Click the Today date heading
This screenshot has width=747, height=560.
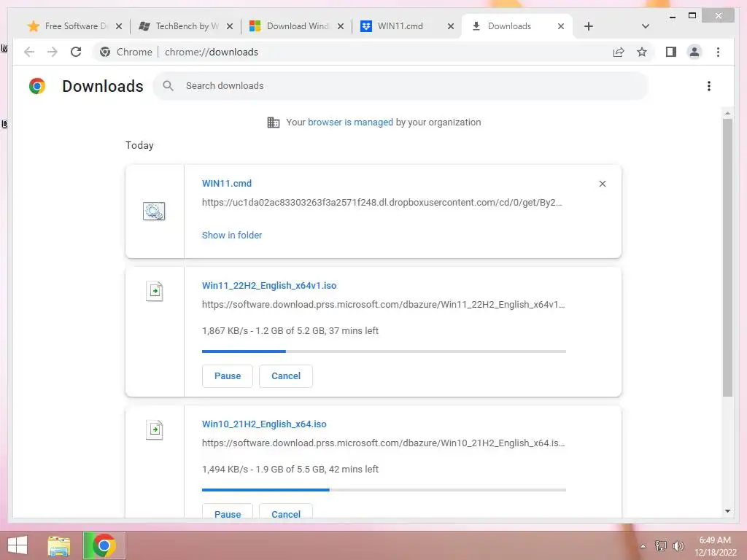[139, 146]
